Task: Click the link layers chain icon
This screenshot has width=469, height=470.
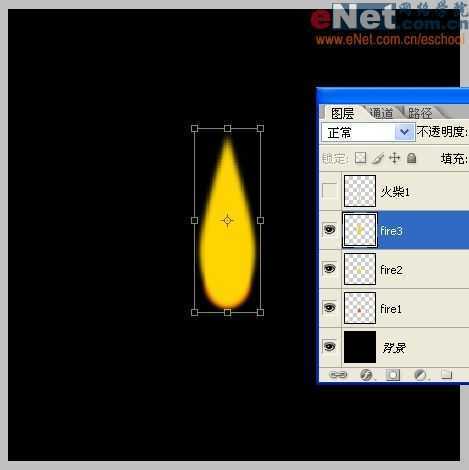Action: coord(338,375)
